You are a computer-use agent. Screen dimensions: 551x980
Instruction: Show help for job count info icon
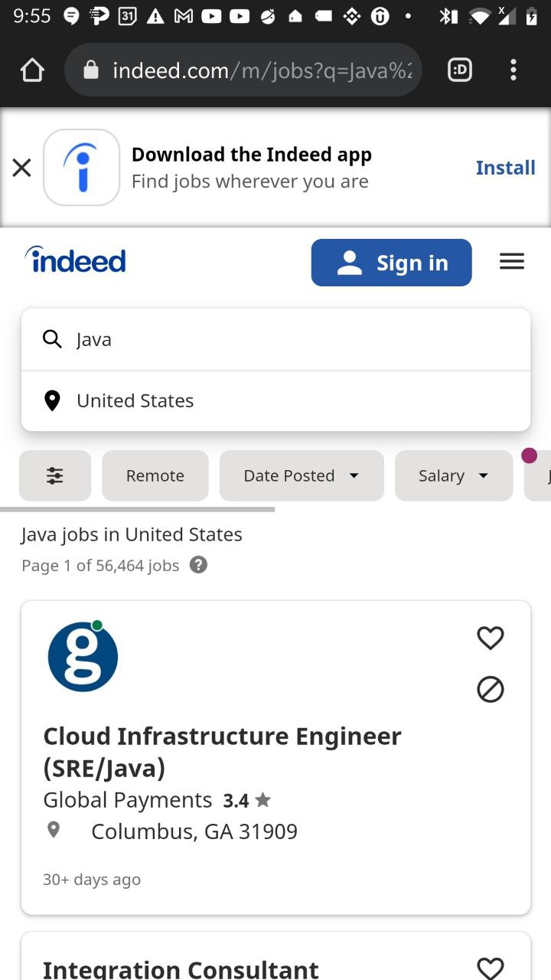tap(198, 565)
